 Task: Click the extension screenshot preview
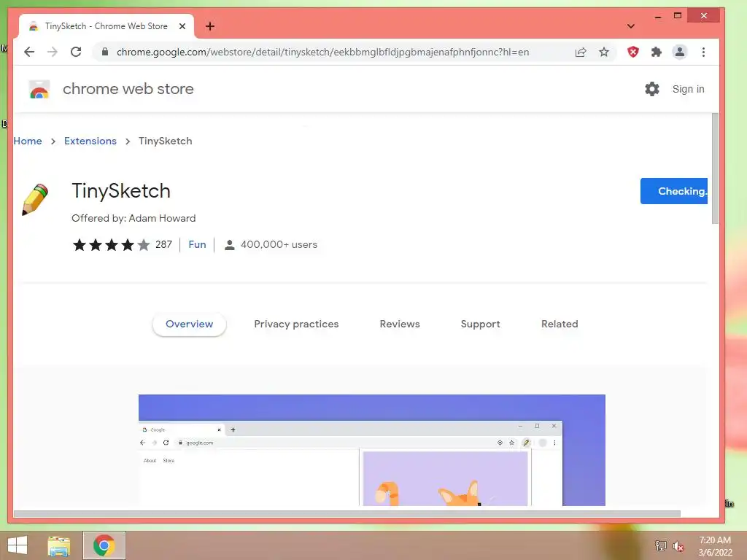(x=371, y=450)
